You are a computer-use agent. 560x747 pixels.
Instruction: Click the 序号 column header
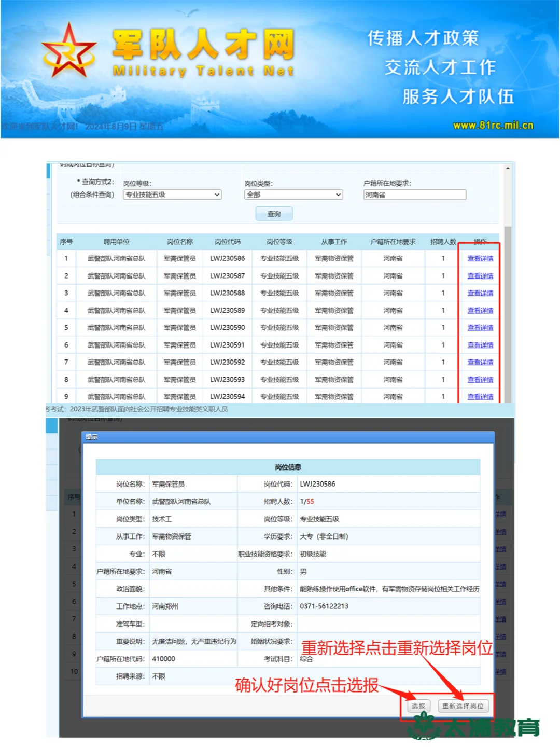(66, 242)
